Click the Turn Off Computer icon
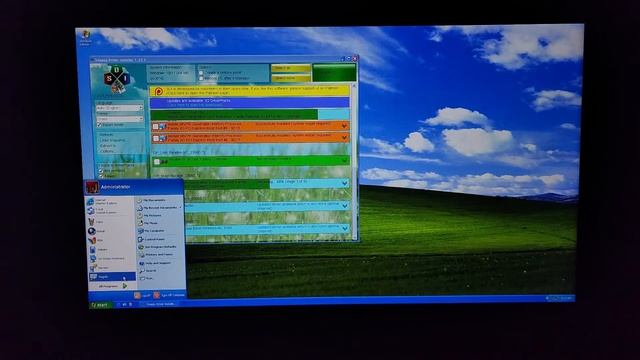 157,295
